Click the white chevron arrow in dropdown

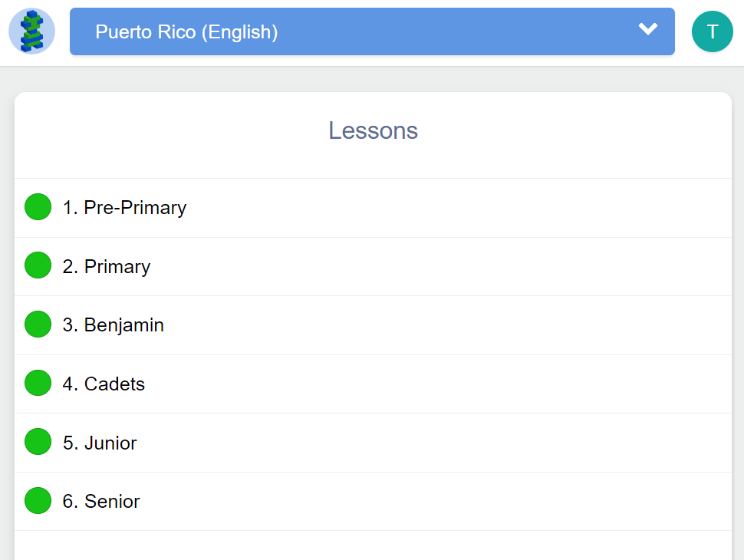coord(647,29)
